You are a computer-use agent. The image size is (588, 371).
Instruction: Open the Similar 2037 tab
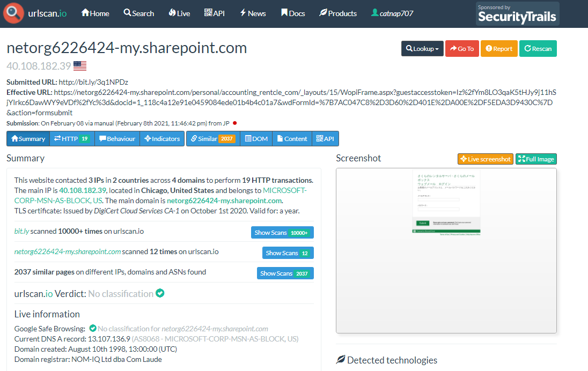pyautogui.click(x=213, y=139)
